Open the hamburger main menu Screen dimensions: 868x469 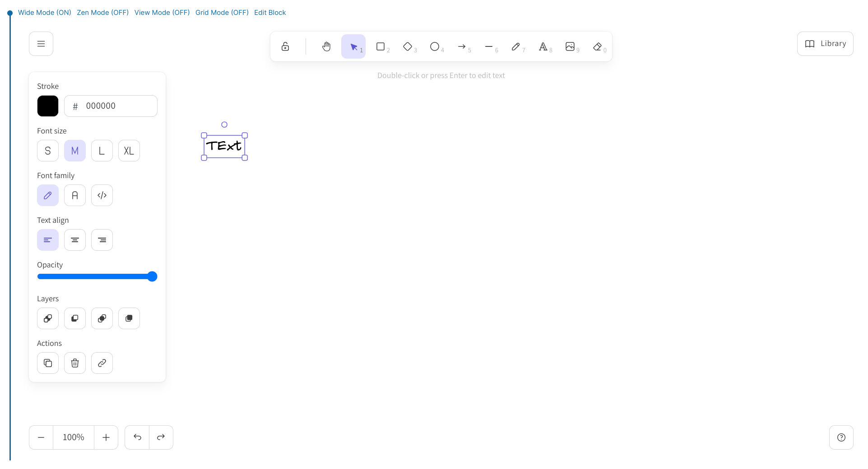click(x=41, y=44)
